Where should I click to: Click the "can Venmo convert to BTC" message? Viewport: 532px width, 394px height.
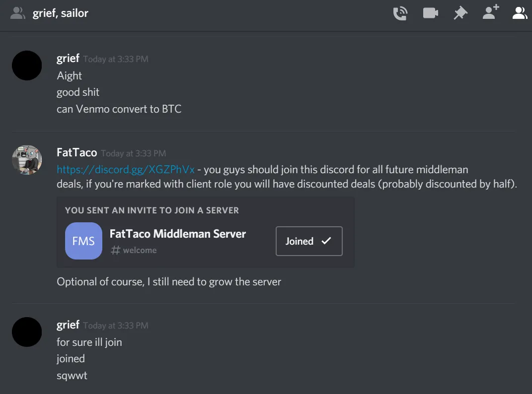point(119,109)
